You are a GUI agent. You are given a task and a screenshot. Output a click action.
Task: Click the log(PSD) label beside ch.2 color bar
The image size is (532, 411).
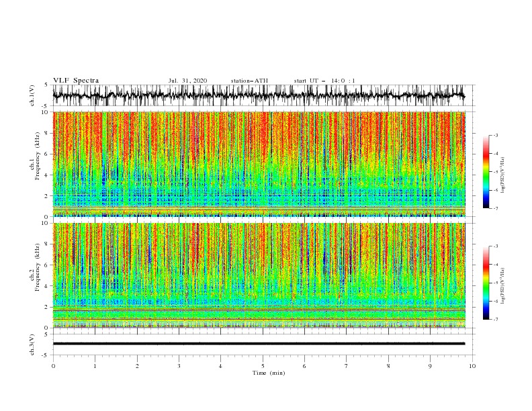click(503, 286)
